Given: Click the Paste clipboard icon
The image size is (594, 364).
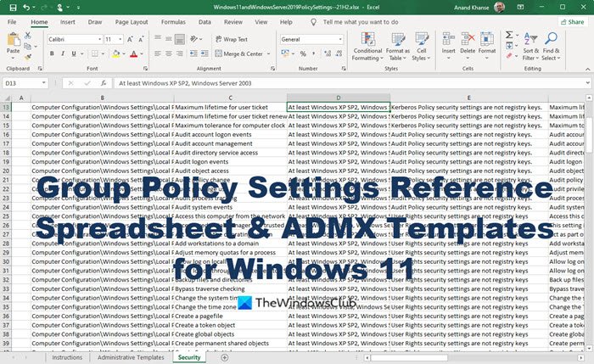Looking at the screenshot, I should [14, 40].
